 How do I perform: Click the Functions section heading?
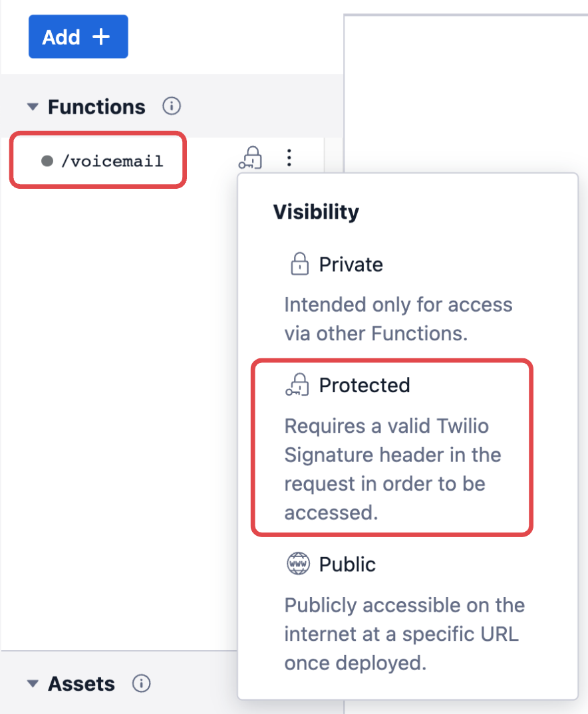96,107
